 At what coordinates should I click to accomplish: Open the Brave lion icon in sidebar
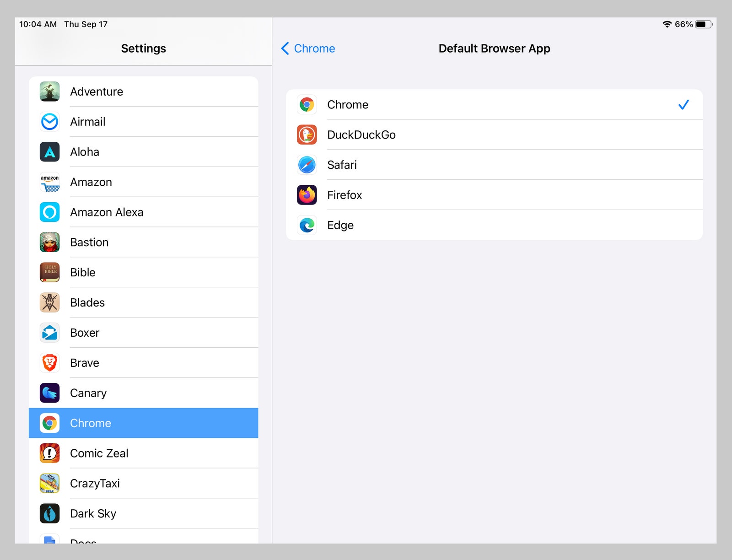49,363
